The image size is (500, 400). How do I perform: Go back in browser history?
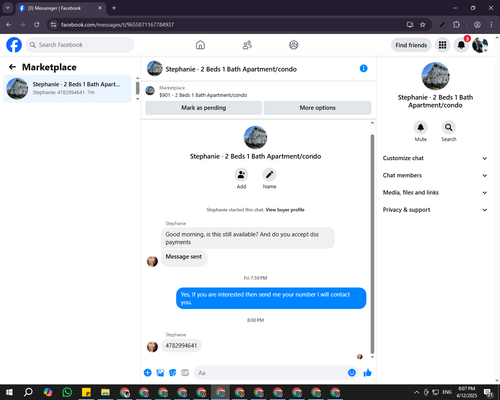click(9, 25)
